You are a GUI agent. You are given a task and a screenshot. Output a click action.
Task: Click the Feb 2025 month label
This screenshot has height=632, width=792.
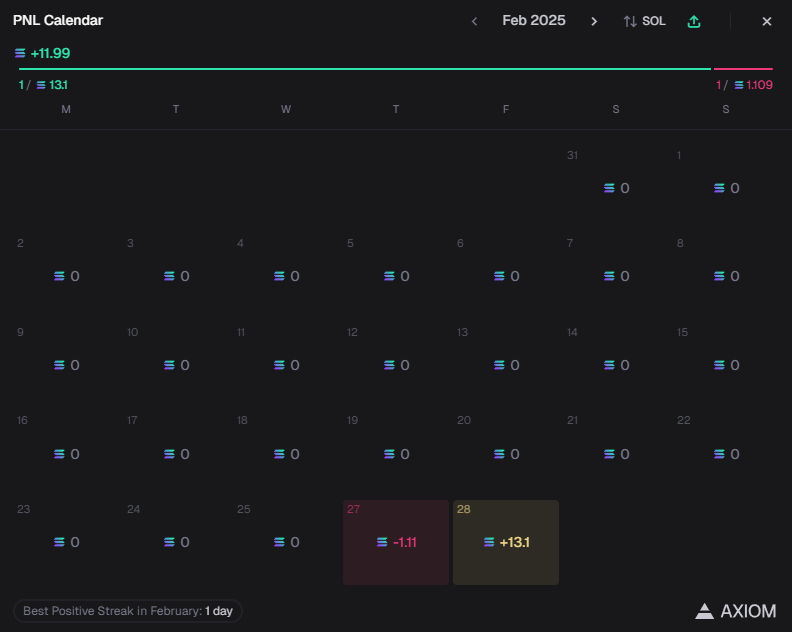click(534, 20)
